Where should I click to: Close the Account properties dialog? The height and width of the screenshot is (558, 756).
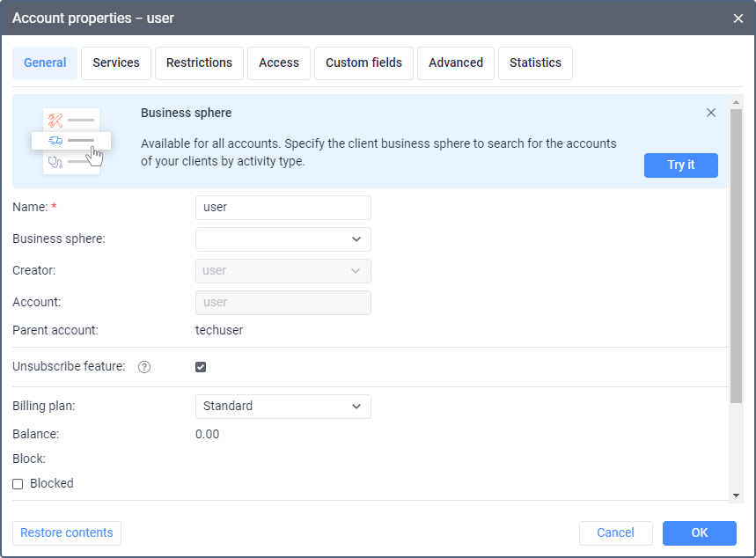738,18
